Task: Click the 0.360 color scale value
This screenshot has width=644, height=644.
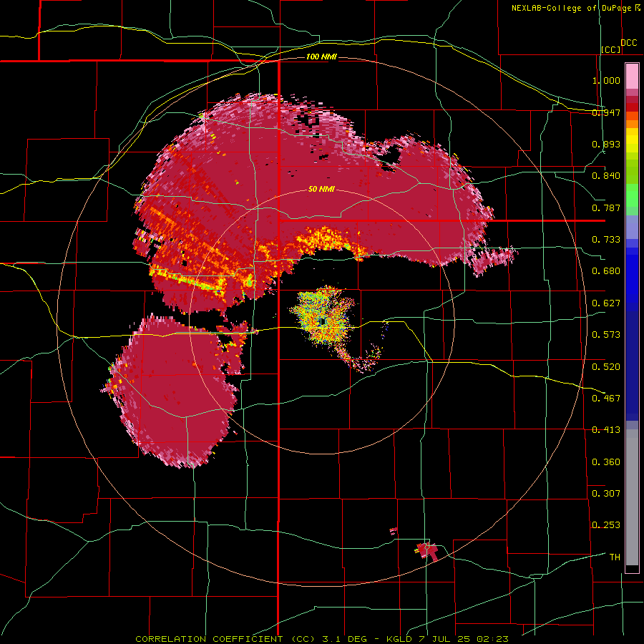Action: [x=606, y=462]
